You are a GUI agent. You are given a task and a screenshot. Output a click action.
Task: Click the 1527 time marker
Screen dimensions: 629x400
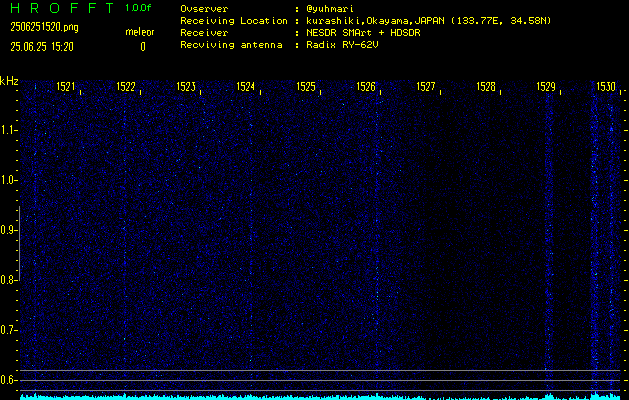(426, 87)
